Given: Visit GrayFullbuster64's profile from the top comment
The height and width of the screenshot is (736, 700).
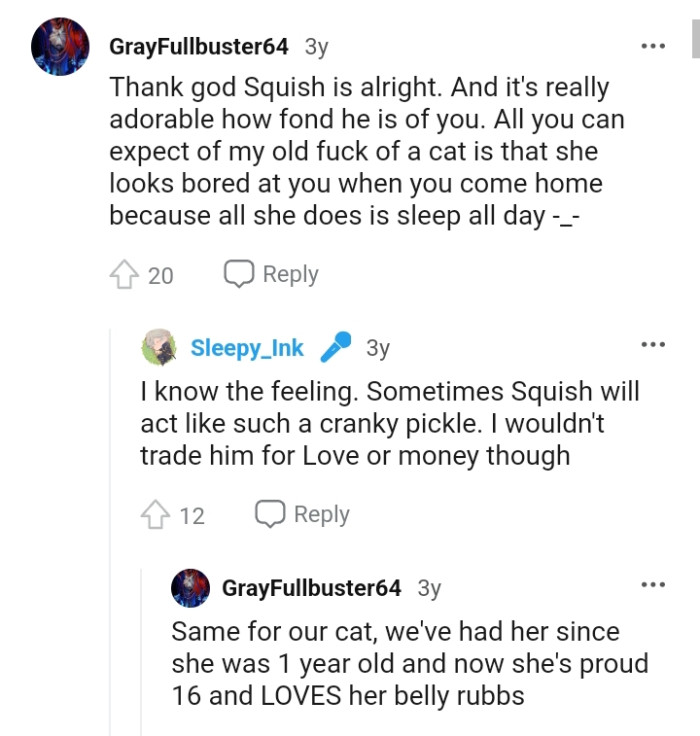Looking at the screenshot, I should point(198,47).
